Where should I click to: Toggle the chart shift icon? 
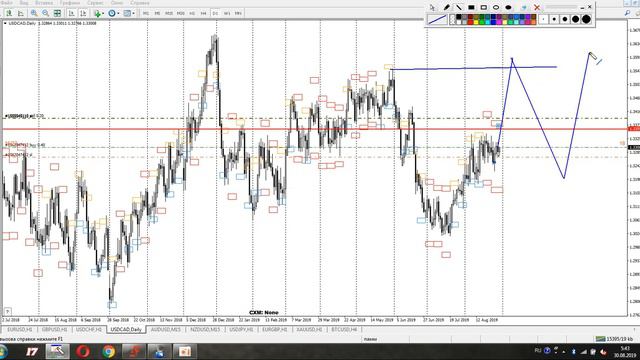(x=83, y=13)
